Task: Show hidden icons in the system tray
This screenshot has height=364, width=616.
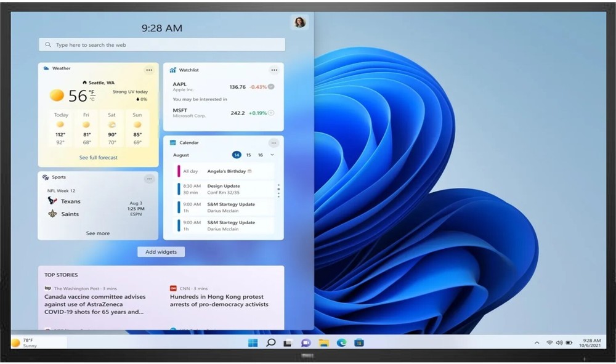Action: pyautogui.click(x=537, y=342)
